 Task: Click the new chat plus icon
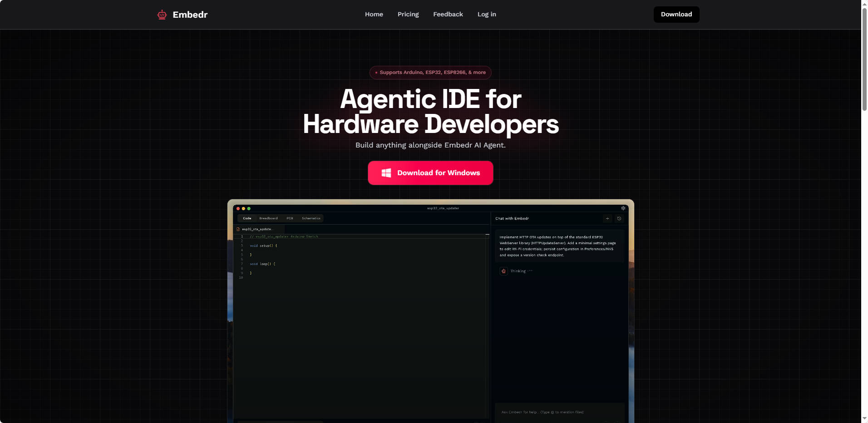pos(607,219)
